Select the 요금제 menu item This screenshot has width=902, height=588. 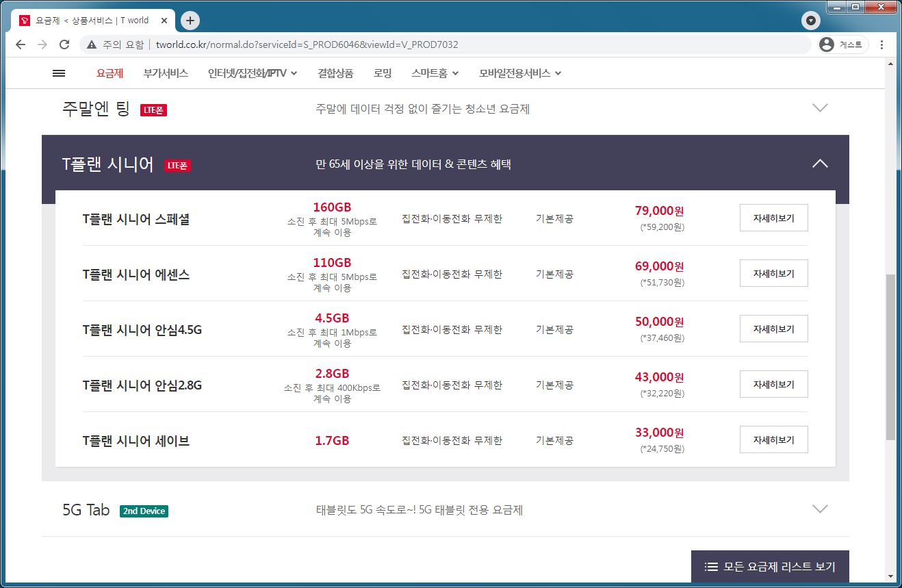click(109, 73)
